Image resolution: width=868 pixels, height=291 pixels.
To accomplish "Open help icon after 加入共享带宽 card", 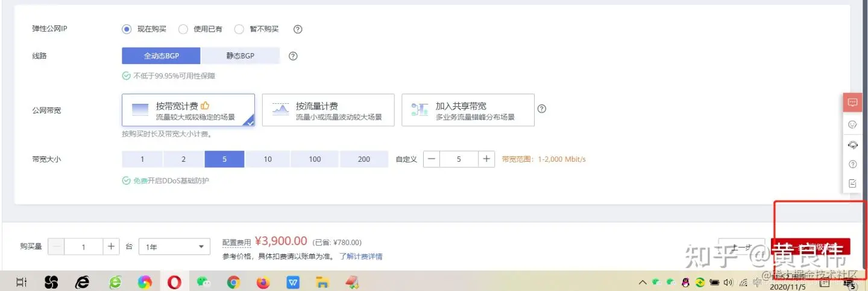I will 541,109.
